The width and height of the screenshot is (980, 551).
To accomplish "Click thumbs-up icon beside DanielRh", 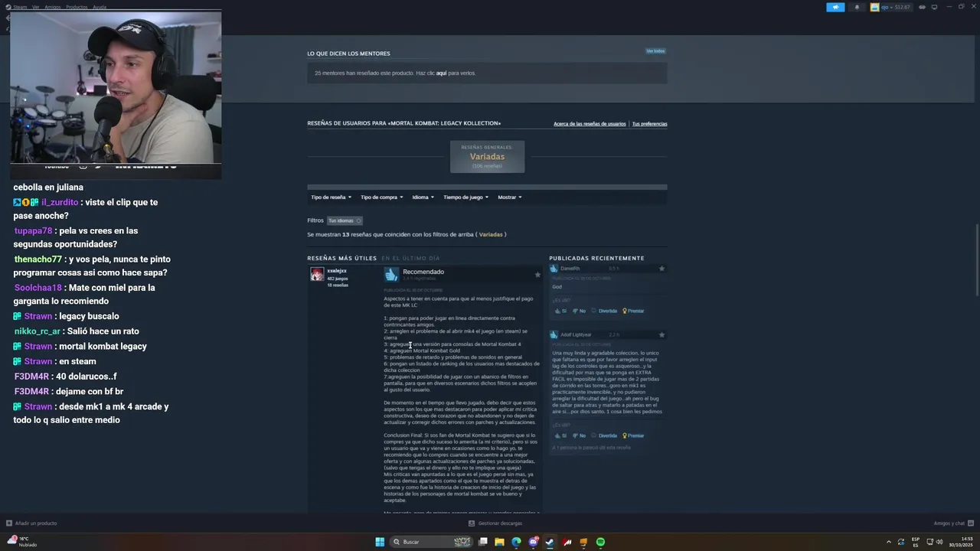I will tap(554, 269).
